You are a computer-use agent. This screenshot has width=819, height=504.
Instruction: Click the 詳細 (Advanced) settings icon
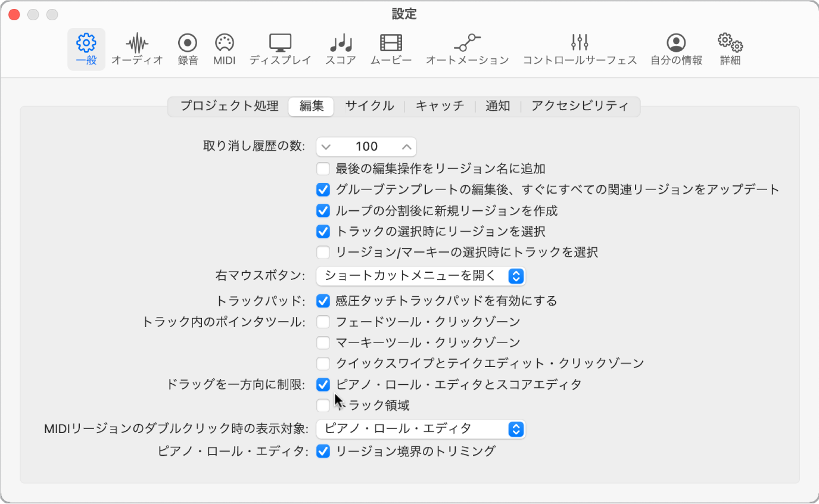tap(729, 48)
